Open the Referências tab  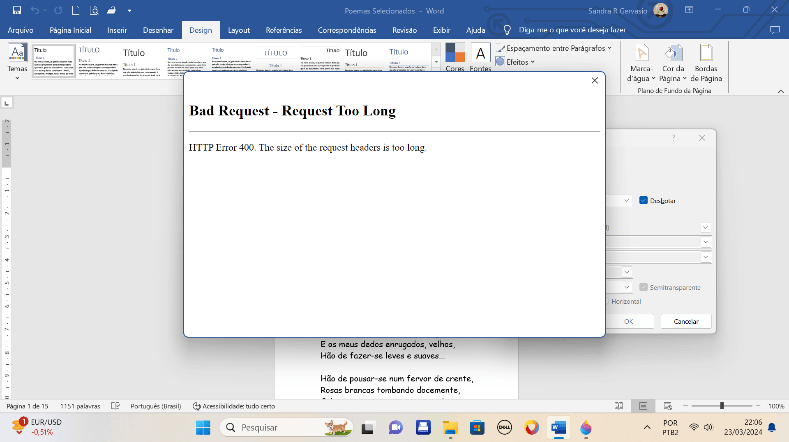click(283, 30)
